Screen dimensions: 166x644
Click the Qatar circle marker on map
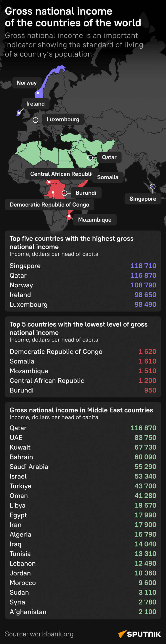point(90,158)
